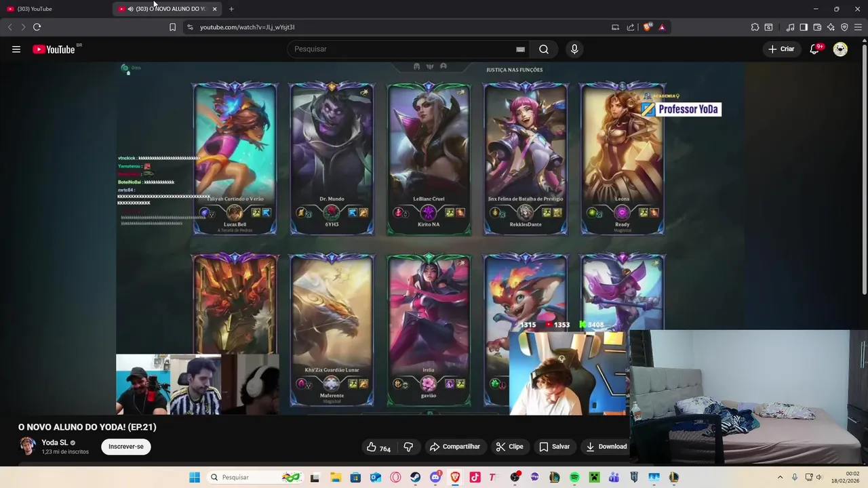The width and height of the screenshot is (868, 488).
Task: Open a new browser tab with plus
Action: (x=231, y=9)
